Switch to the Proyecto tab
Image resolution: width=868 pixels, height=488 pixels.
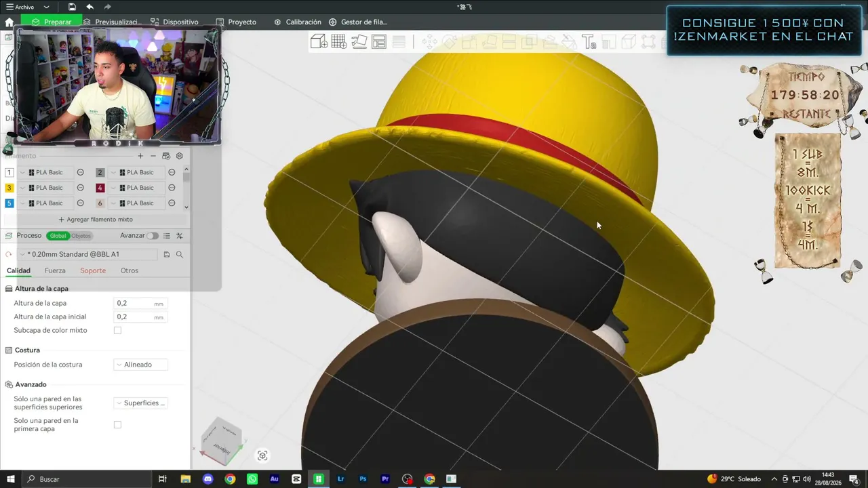[236, 22]
